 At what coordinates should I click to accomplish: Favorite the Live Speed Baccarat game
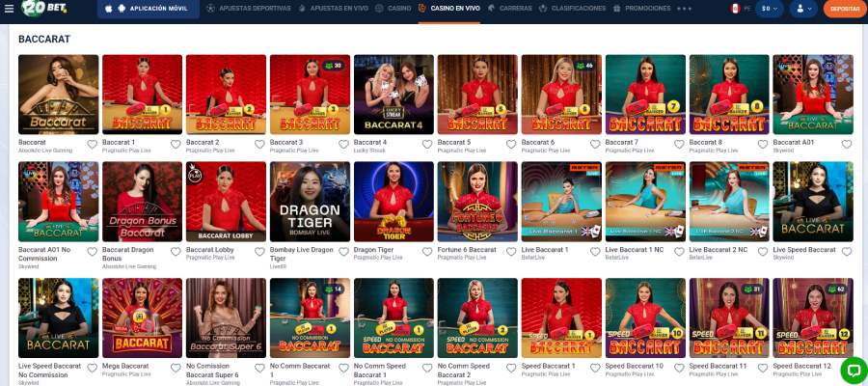click(x=847, y=251)
